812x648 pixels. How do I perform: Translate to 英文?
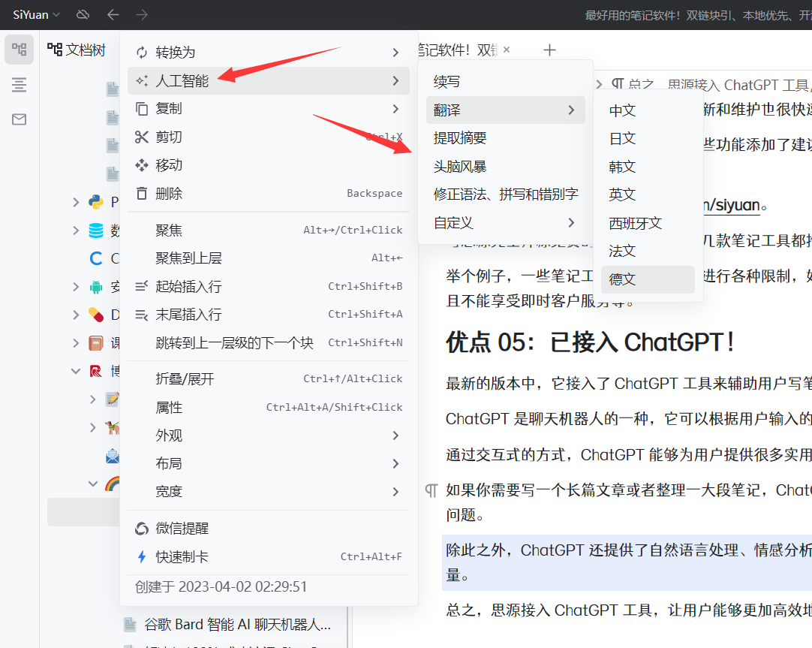(x=648, y=194)
